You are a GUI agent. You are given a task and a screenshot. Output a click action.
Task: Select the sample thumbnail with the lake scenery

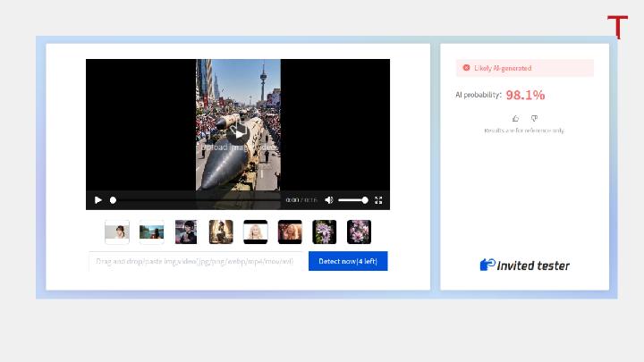(x=151, y=232)
